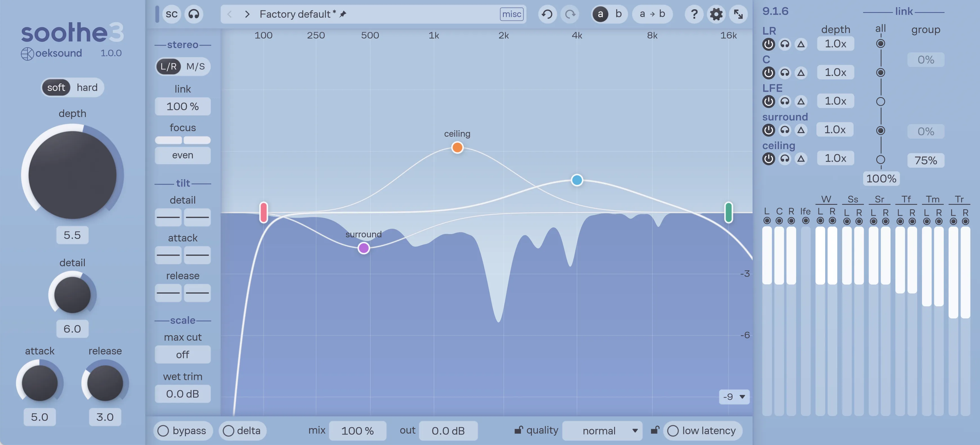Switch to hard mode
Viewport: 980px width, 445px height.
[87, 87]
